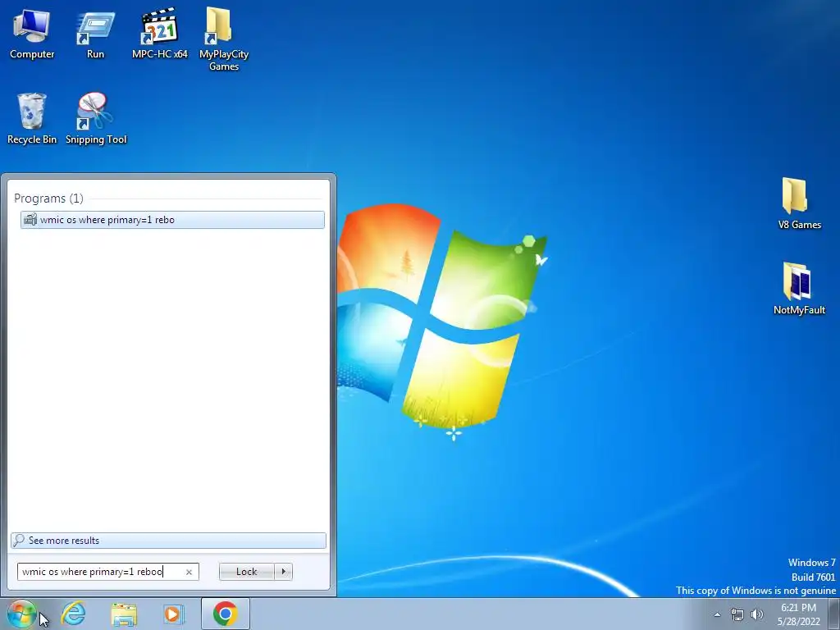Select the NotMyFault folder icon

(799, 289)
